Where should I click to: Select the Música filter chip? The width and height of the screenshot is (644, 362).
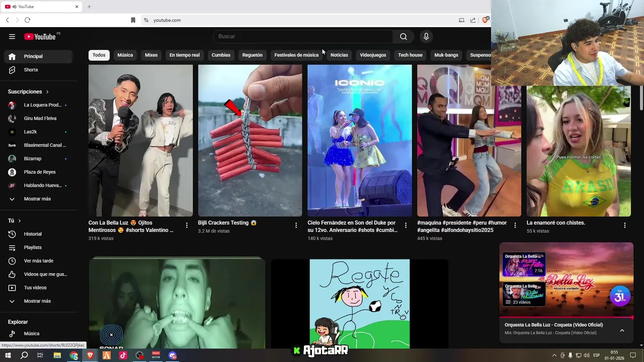125,55
